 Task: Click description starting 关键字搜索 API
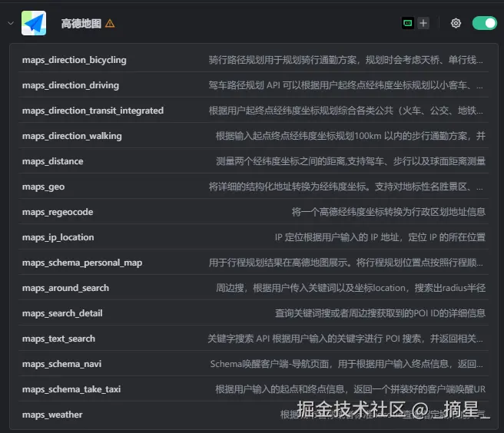tap(345, 339)
